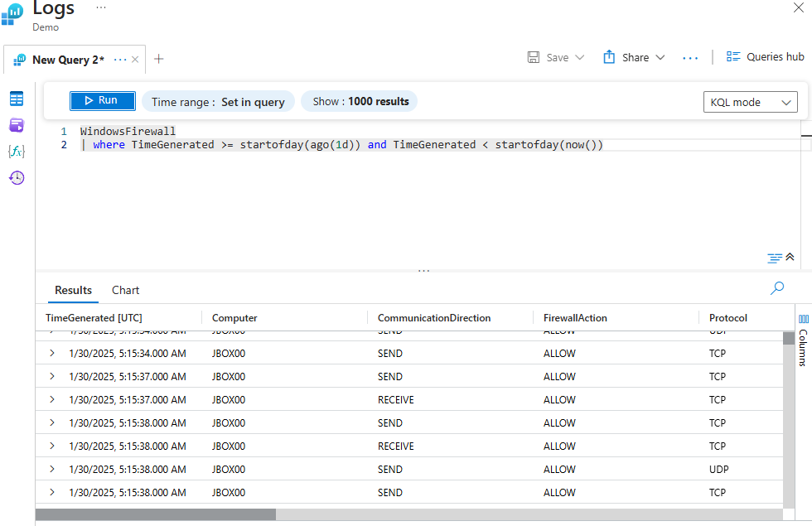
Task: Open the KQL mode dropdown
Action: coord(751,102)
